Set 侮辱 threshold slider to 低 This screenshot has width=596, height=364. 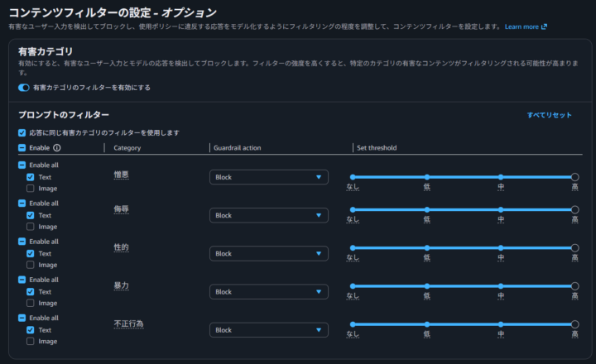pos(427,209)
